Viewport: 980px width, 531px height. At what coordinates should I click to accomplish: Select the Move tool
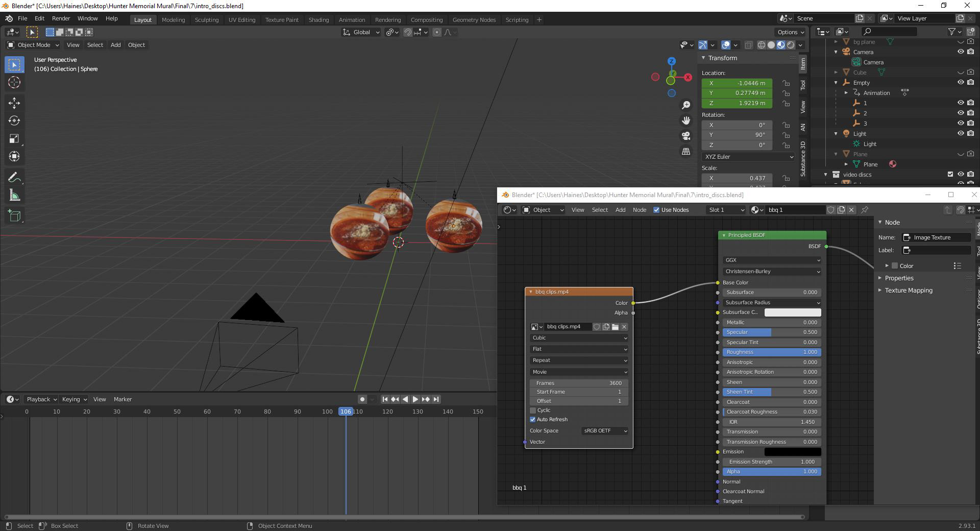14,103
